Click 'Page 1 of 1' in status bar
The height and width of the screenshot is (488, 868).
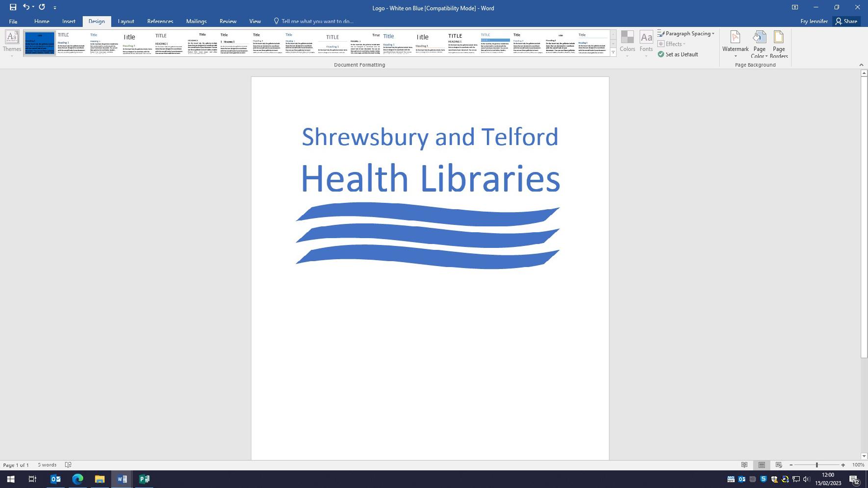click(16, 465)
